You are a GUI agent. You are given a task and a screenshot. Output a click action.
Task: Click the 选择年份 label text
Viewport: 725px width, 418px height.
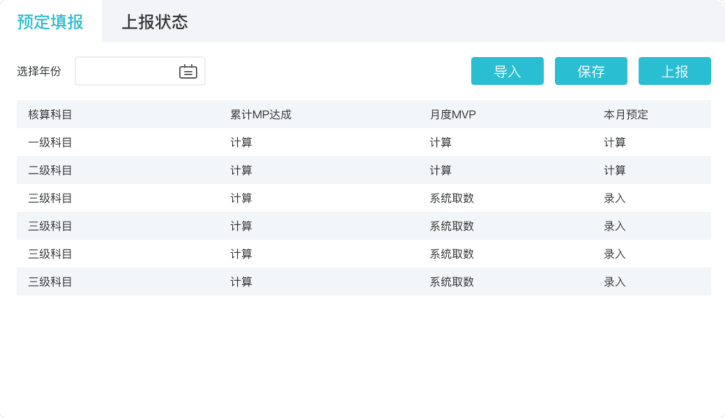pyautogui.click(x=39, y=71)
